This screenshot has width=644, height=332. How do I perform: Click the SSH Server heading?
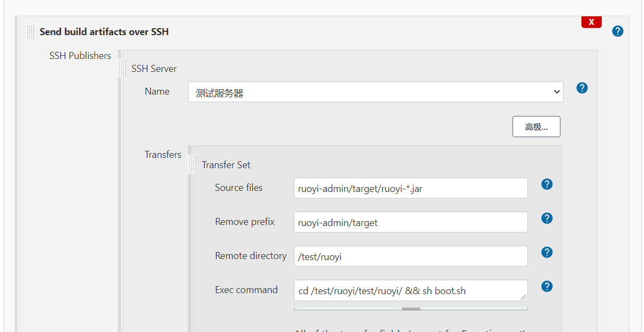[x=154, y=69]
